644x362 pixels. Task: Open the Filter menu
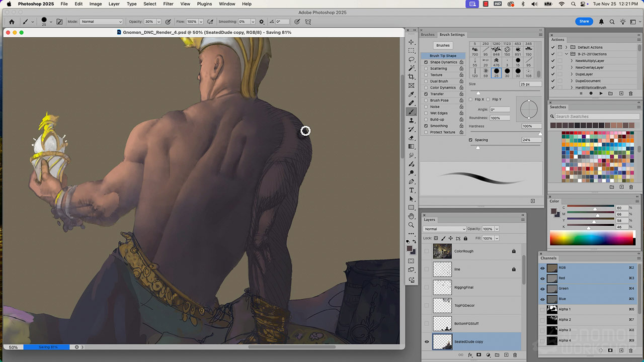click(168, 4)
